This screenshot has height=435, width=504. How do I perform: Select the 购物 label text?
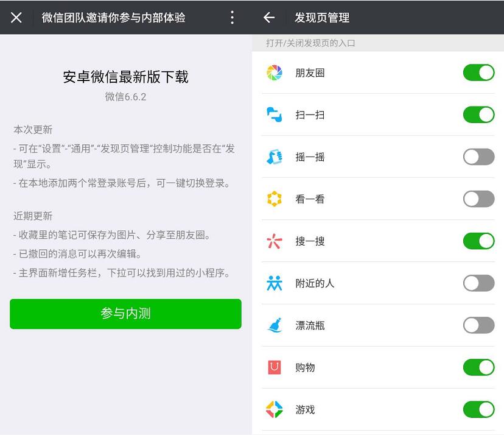(305, 367)
